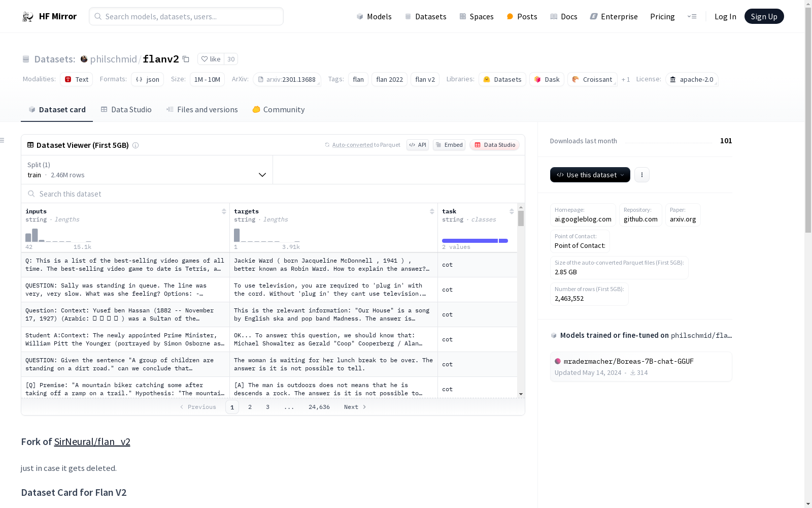Viewport: 812px width, 508px height.
Task: Open the three-dot options next to Use this dataset
Action: (642, 175)
